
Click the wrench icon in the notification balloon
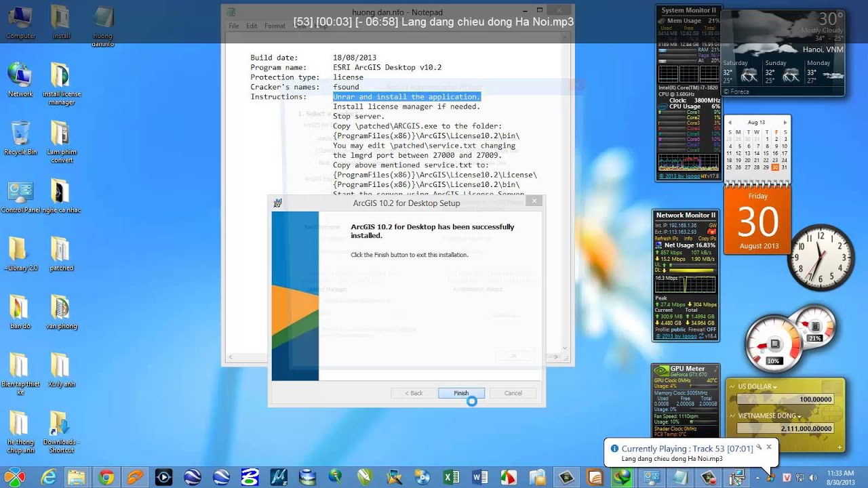[759, 447]
